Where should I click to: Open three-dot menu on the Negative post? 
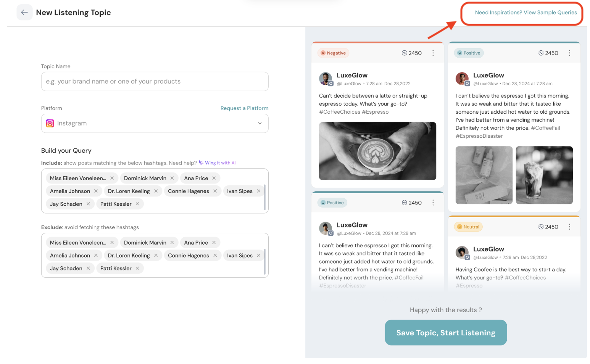(433, 53)
